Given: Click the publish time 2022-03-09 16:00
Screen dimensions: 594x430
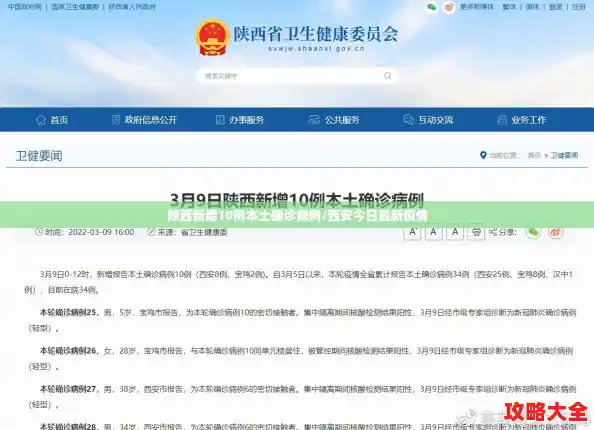Looking at the screenshot, I should tap(101, 232).
